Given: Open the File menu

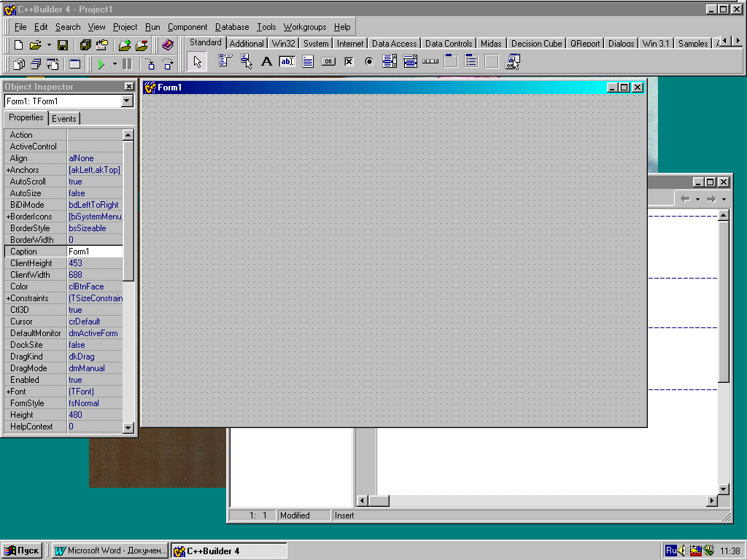Looking at the screenshot, I should (x=20, y=27).
